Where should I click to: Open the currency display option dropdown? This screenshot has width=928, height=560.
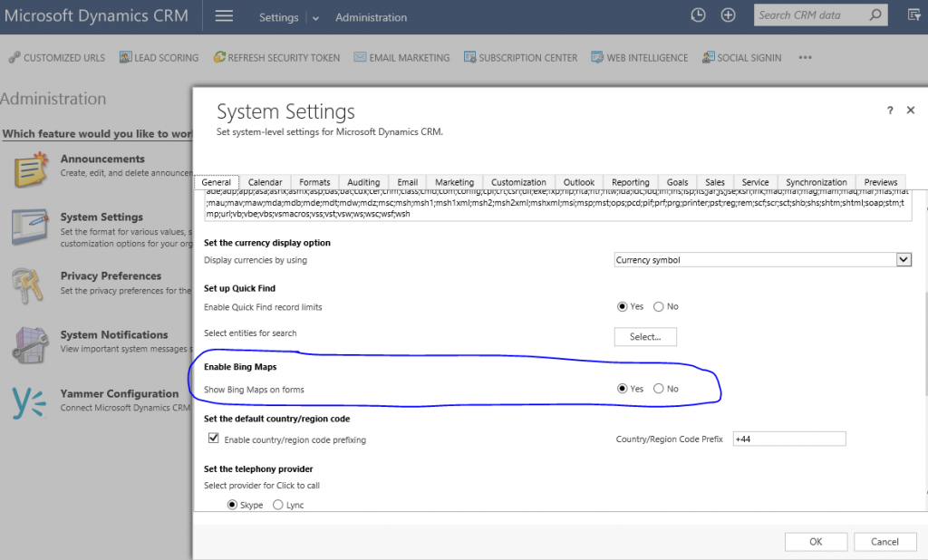click(x=902, y=259)
